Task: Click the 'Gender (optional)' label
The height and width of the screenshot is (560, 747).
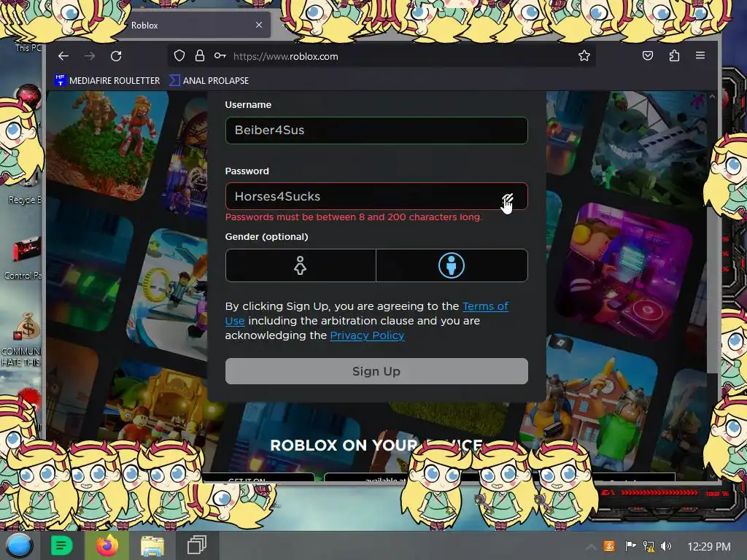Action: click(267, 237)
